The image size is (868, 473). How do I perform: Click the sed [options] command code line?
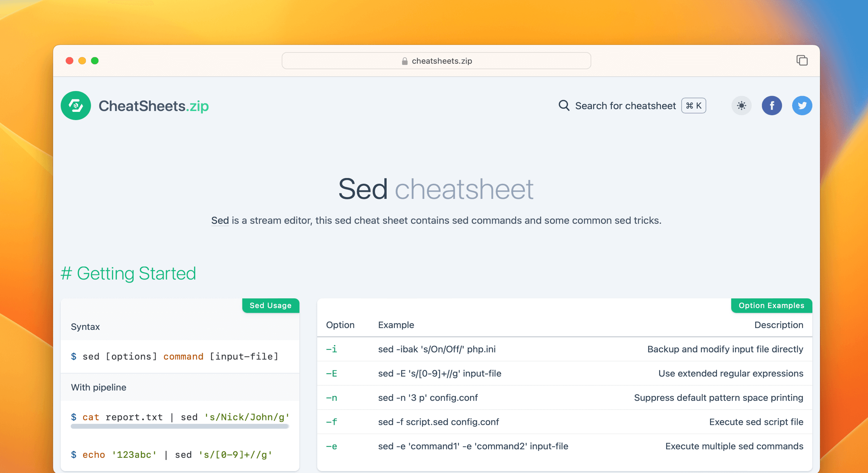pyautogui.click(x=175, y=357)
